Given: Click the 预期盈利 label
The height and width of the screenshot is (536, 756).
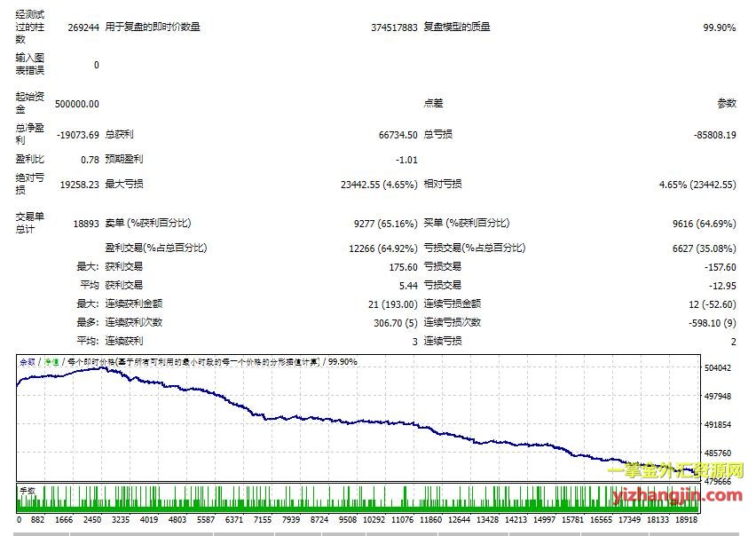Looking at the screenshot, I should coord(124,159).
